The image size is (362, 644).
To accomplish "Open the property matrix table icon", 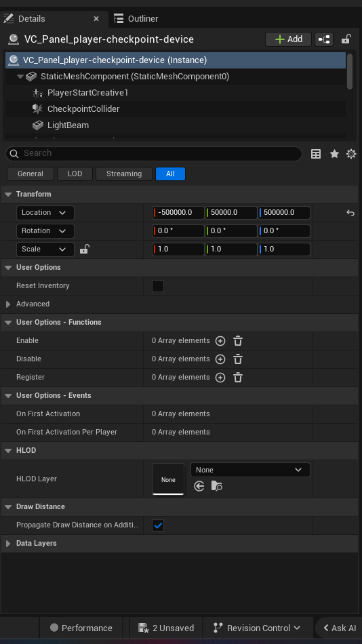I will click(316, 154).
